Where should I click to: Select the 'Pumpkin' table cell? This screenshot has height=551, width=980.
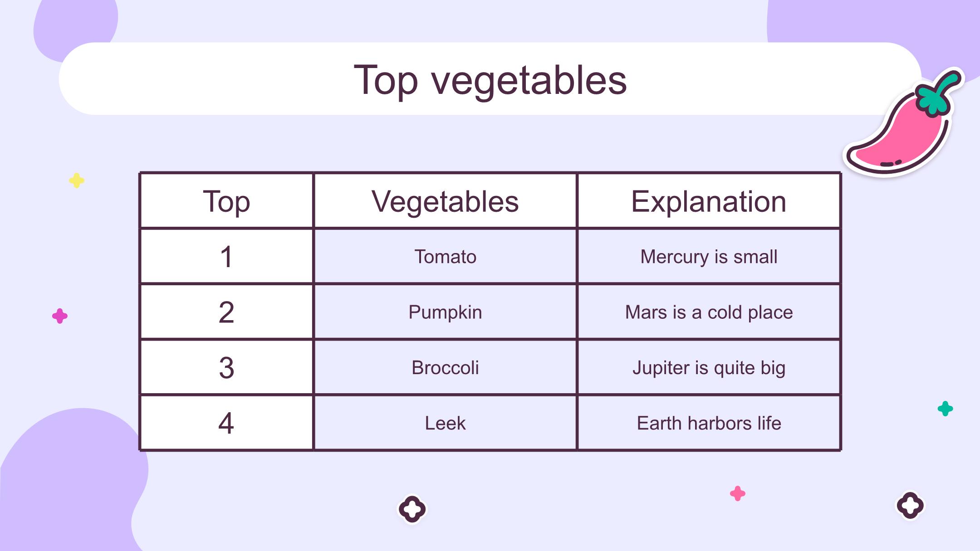click(x=445, y=312)
